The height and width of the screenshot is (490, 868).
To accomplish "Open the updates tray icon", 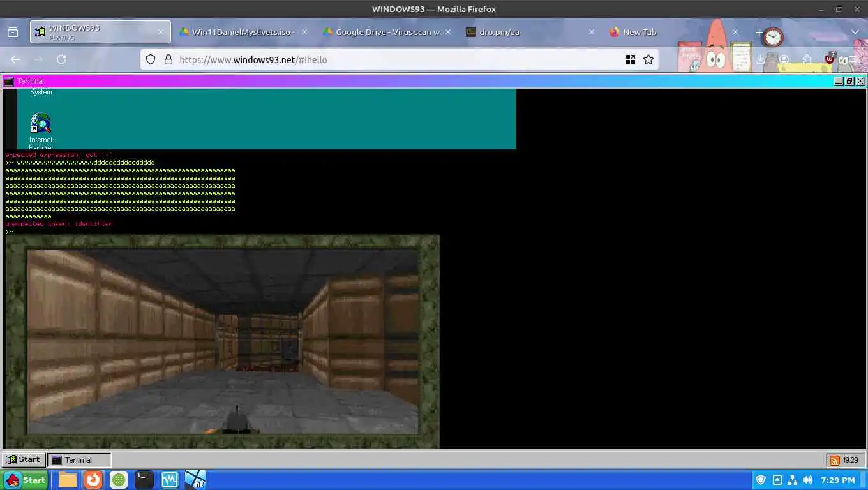I will pos(777,480).
